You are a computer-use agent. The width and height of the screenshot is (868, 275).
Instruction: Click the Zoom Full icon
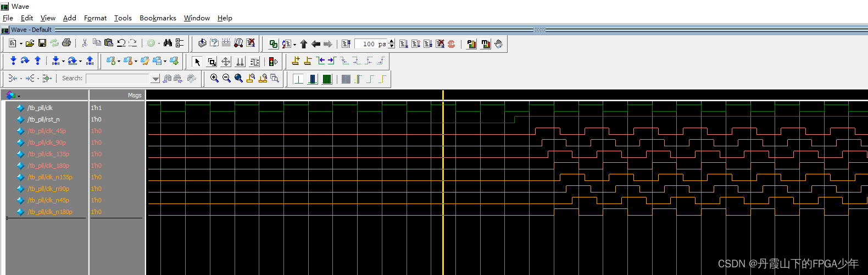point(238,79)
